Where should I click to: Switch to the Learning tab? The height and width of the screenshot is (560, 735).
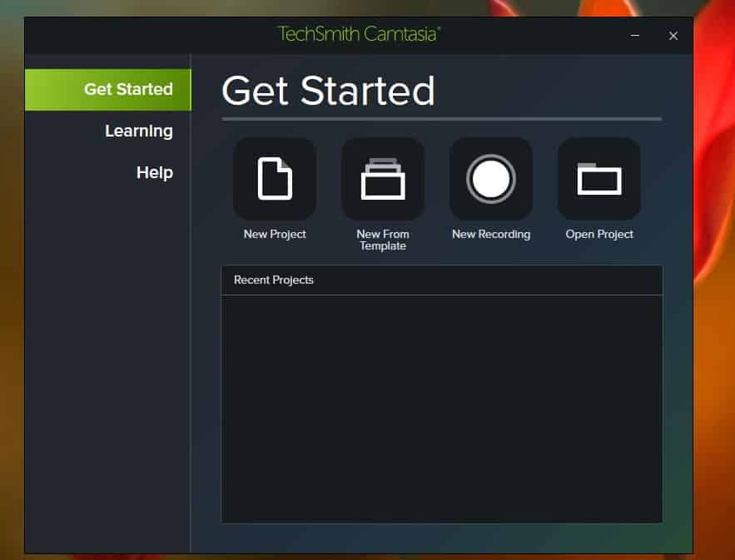point(138,131)
